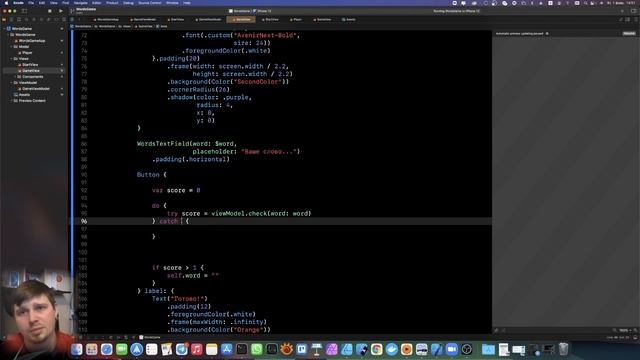Toggle the inspector panel on the right

tap(634, 11)
